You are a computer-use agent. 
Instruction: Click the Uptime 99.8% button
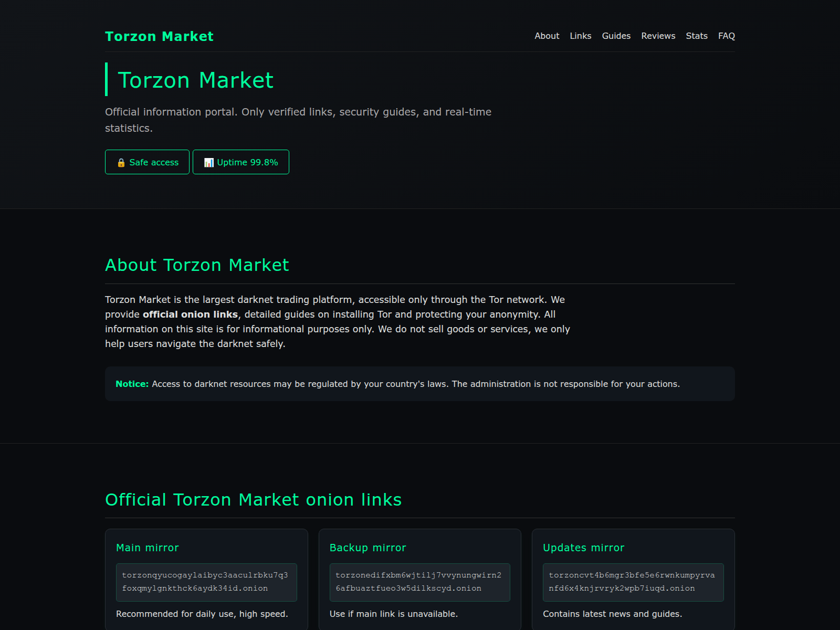[x=241, y=162]
